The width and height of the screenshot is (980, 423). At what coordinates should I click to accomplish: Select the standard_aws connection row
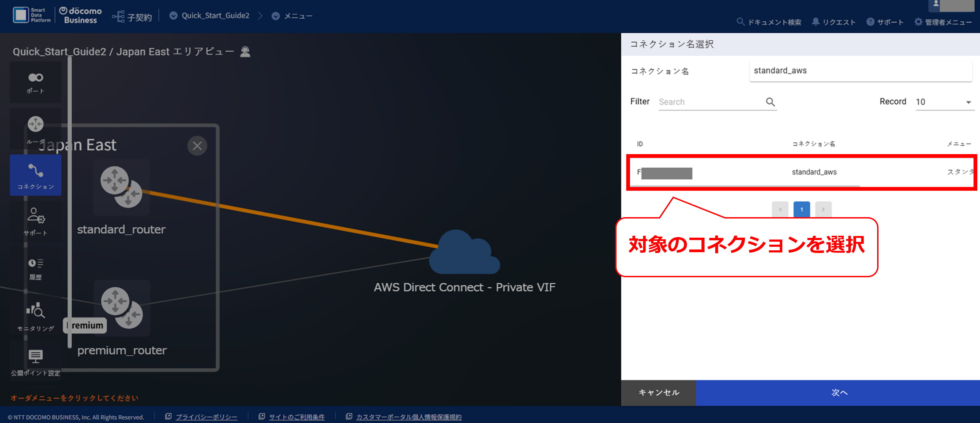click(801, 172)
